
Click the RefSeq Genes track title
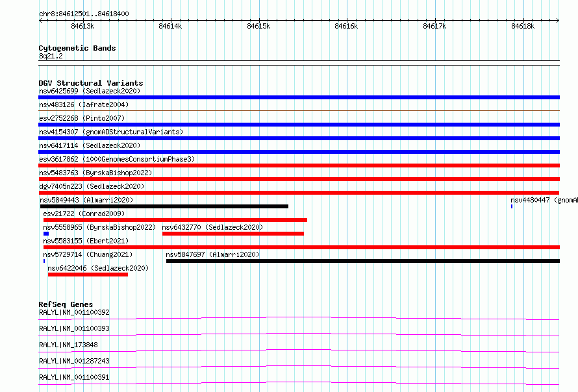point(66,304)
